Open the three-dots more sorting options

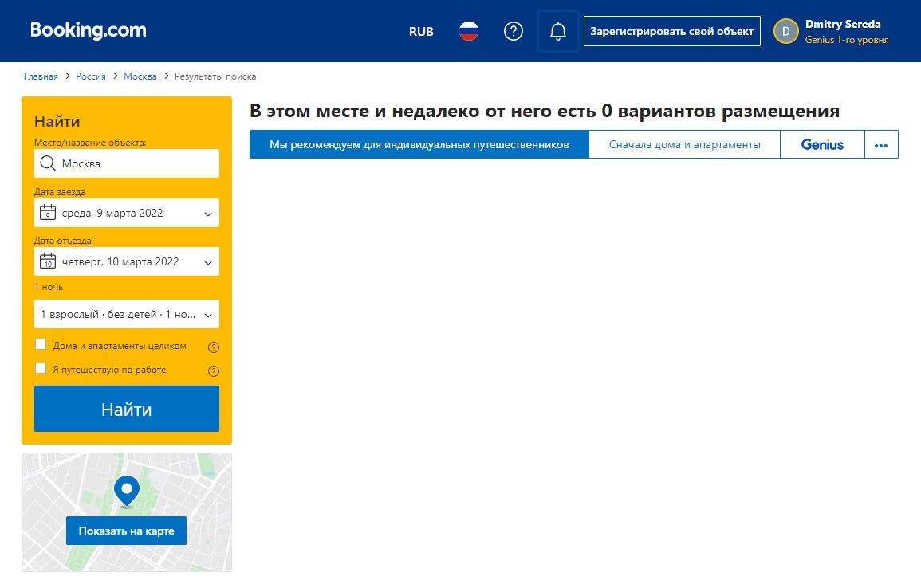pos(881,144)
